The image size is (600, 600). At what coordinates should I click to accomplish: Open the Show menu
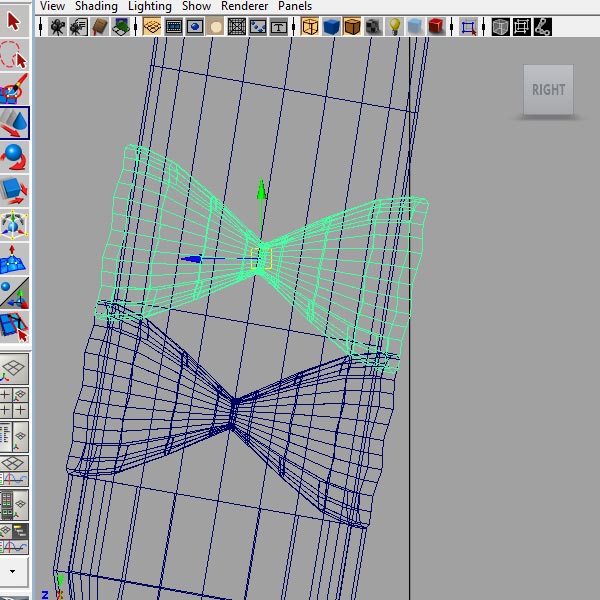[196, 6]
